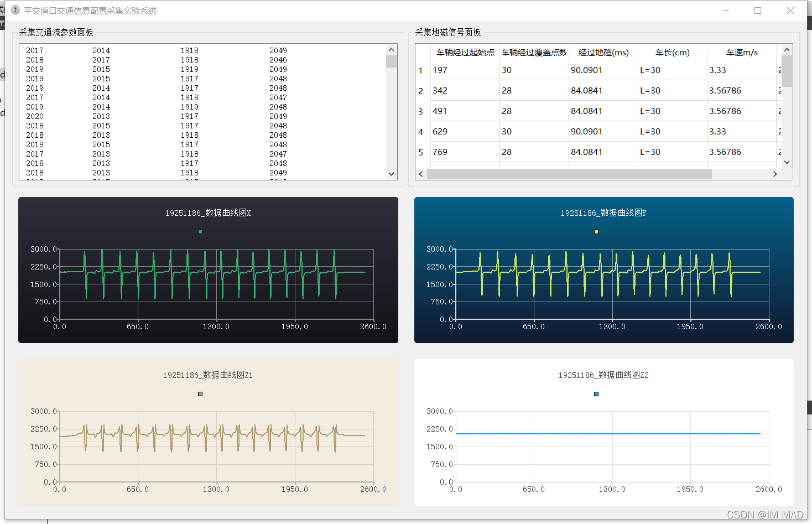
Task: Click the 3.33 speed cell in row 4
Action: [742, 132]
